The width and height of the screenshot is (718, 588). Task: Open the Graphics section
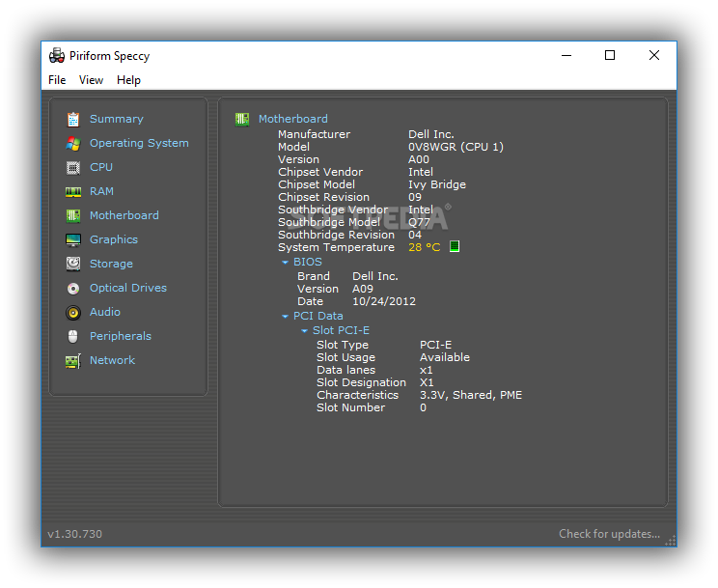[114, 239]
